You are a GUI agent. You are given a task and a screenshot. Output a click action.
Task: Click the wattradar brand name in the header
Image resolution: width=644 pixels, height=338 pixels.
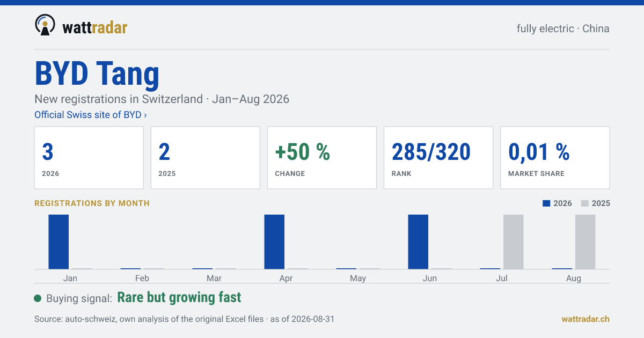click(95, 27)
